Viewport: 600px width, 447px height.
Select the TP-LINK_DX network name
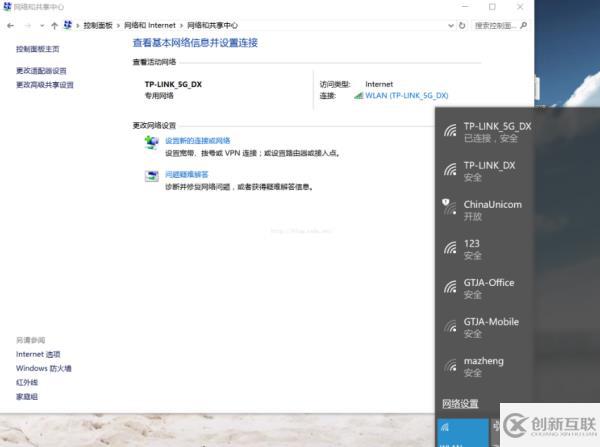click(489, 166)
